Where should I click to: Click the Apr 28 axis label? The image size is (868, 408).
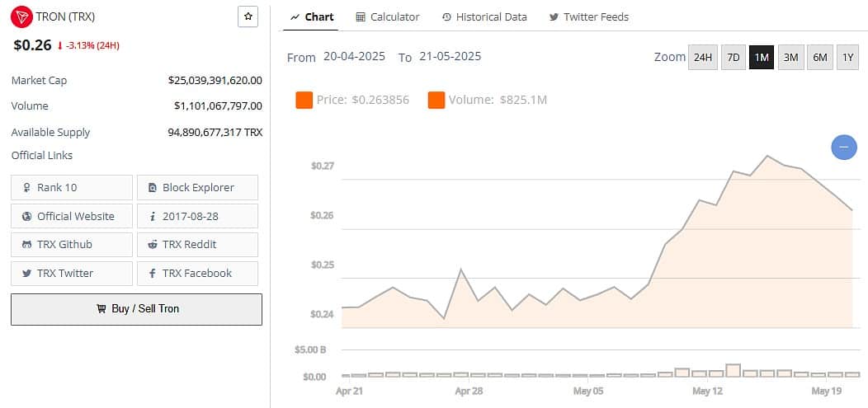(x=469, y=392)
